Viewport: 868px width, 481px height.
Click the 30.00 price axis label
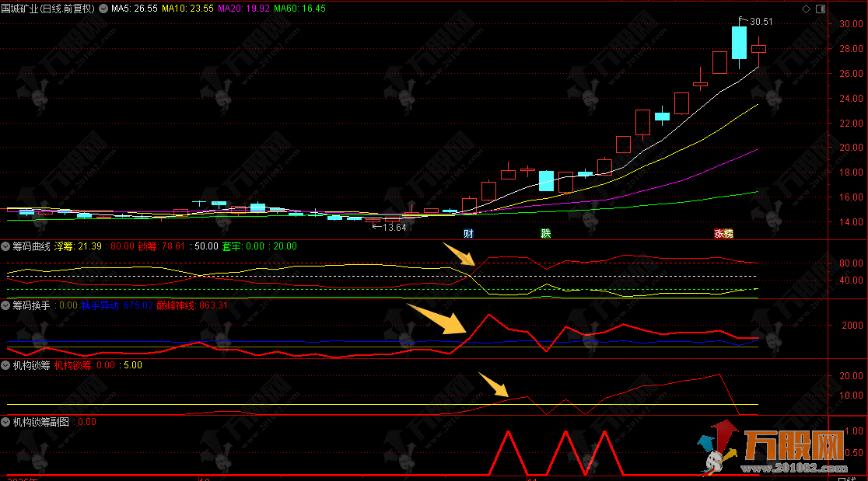[852, 24]
